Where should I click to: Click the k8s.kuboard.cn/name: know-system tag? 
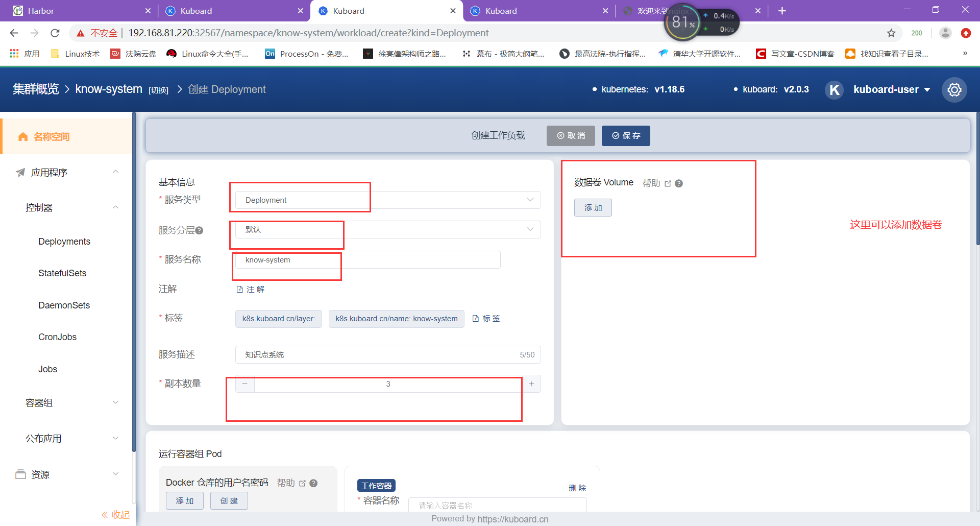coord(397,319)
